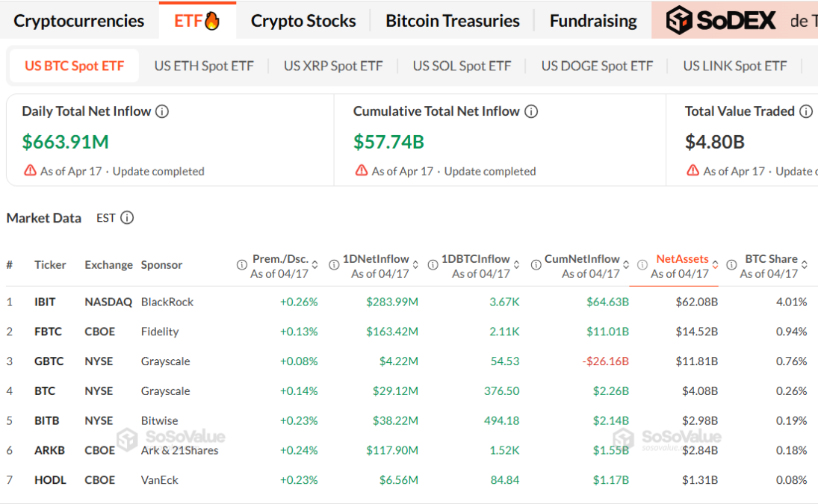Click info icon beside Total Value Traded

click(806, 111)
